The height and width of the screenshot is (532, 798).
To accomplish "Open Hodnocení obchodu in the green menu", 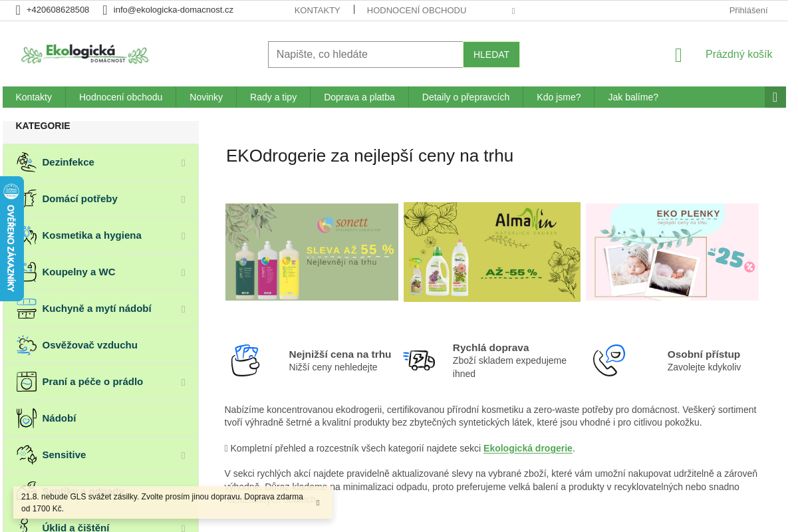I will click(120, 97).
